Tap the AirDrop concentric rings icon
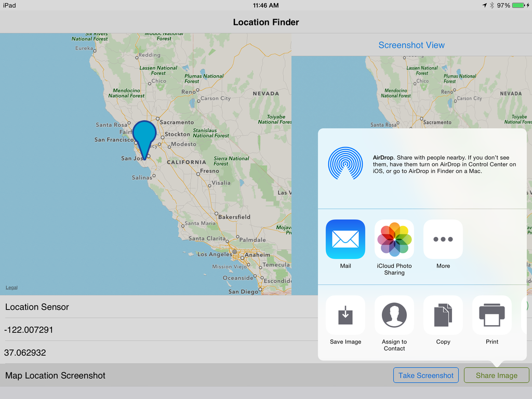Viewport: 532px width, 399px height. 345,164
